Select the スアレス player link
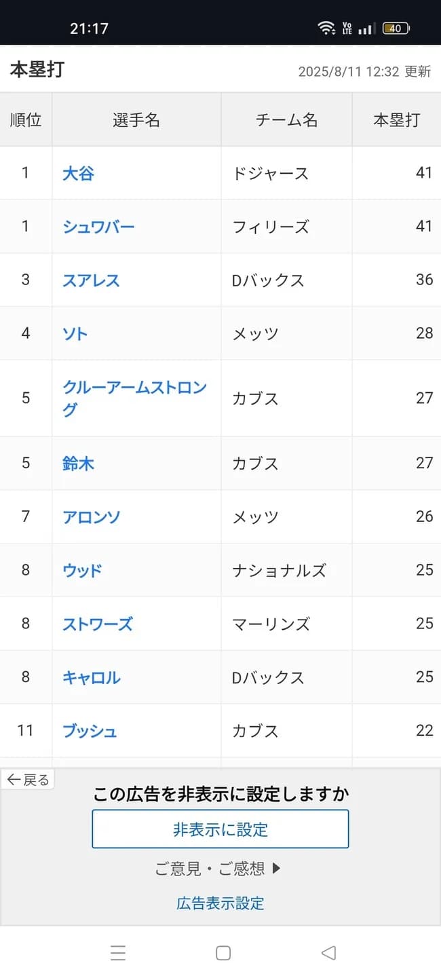 [x=90, y=280]
